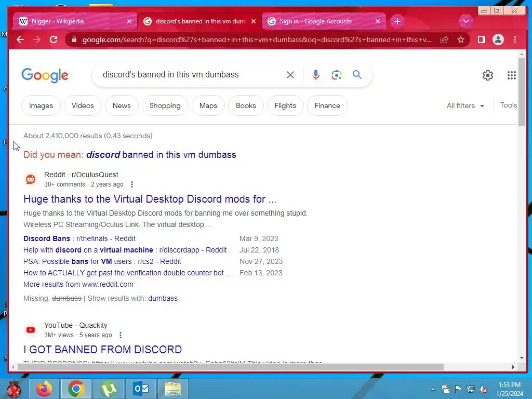Close the Google Accounts sign-in tab

click(378, 21)
